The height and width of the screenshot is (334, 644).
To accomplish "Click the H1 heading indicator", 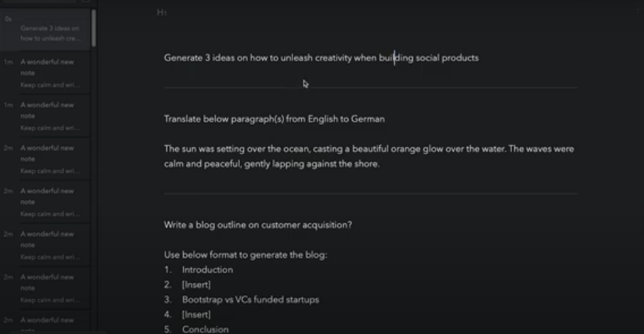I will point(161,13).
